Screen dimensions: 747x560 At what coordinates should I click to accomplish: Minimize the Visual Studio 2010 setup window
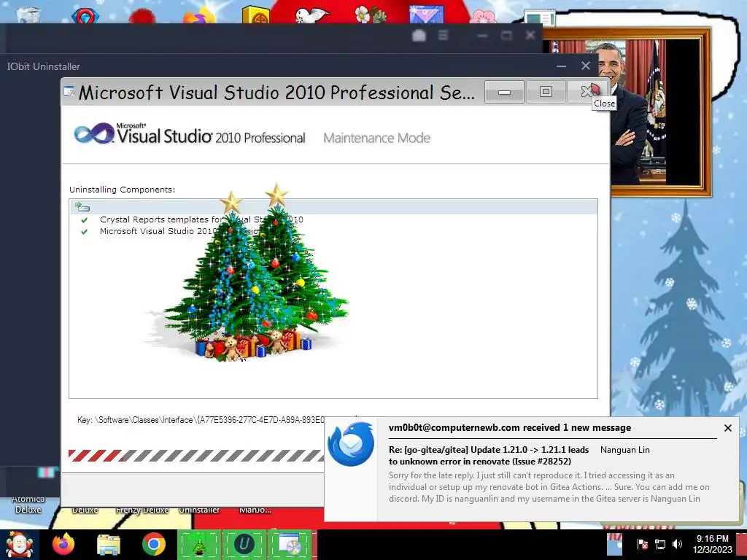pyautogui.click(x=505, y=91)
